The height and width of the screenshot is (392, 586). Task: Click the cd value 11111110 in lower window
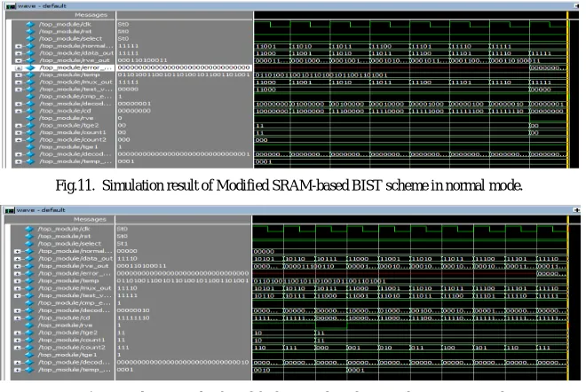[133, 318]
